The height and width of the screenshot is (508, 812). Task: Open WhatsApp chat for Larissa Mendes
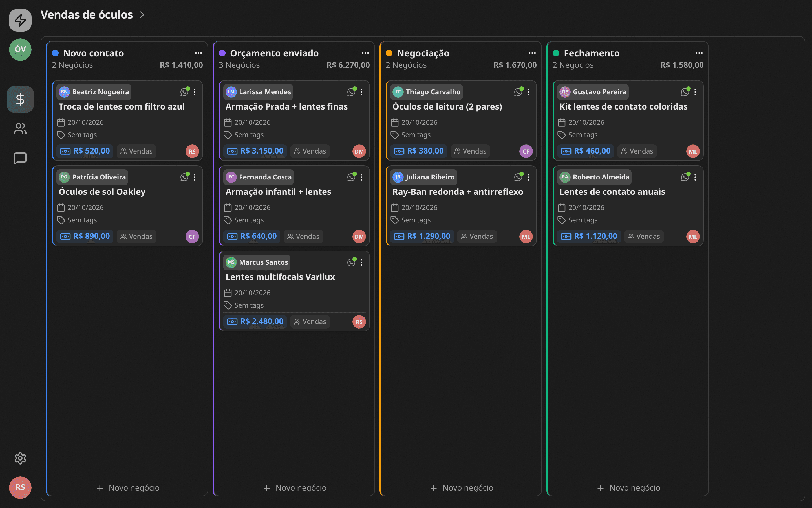(351, 92)
